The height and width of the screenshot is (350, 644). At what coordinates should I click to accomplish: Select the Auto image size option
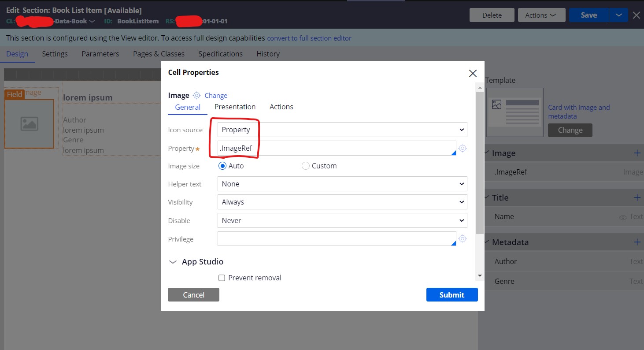tap(222, 166)
